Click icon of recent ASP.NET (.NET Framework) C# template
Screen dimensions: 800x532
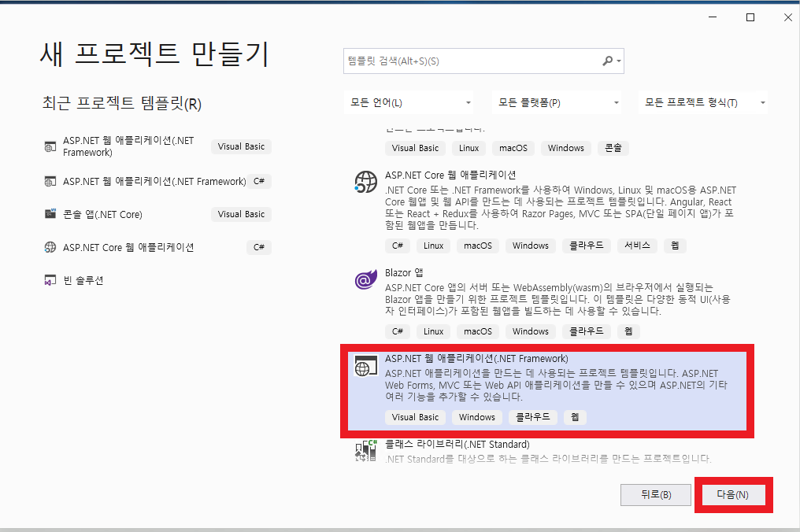pyautogui.click(x=50, y=182)
